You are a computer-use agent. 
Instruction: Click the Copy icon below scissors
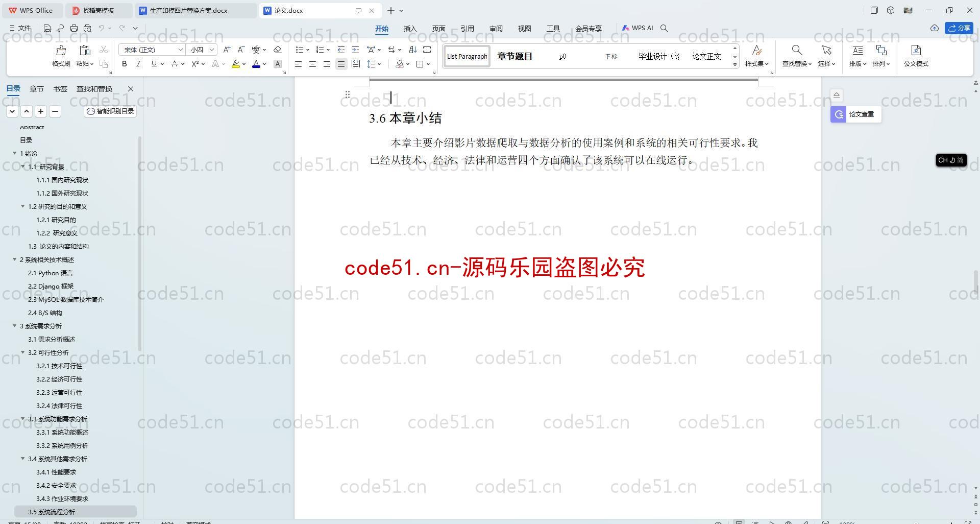pos(104,64)
